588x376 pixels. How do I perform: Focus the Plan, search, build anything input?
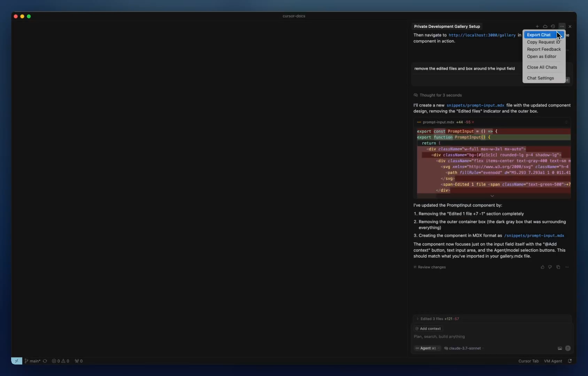pyautogui.click(x=492, y=337)
